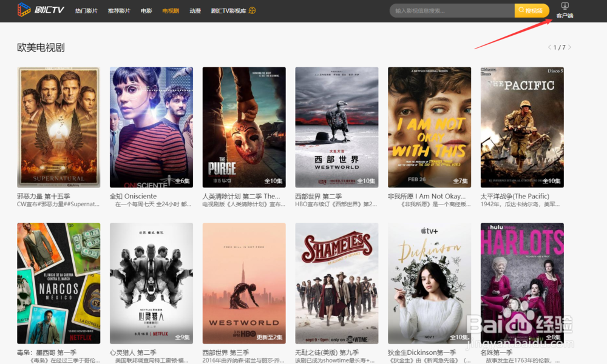The width and height of the screenshot is (607, 364).
Task: Click description text HBO宣布续订《西部世界》
Action: pos(336,204)
